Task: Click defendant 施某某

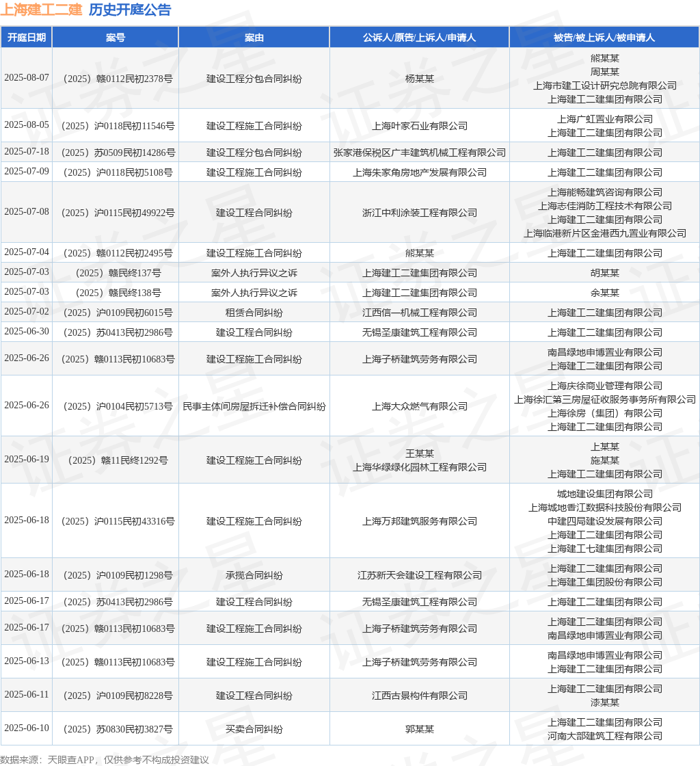Action: coord(605,461)
